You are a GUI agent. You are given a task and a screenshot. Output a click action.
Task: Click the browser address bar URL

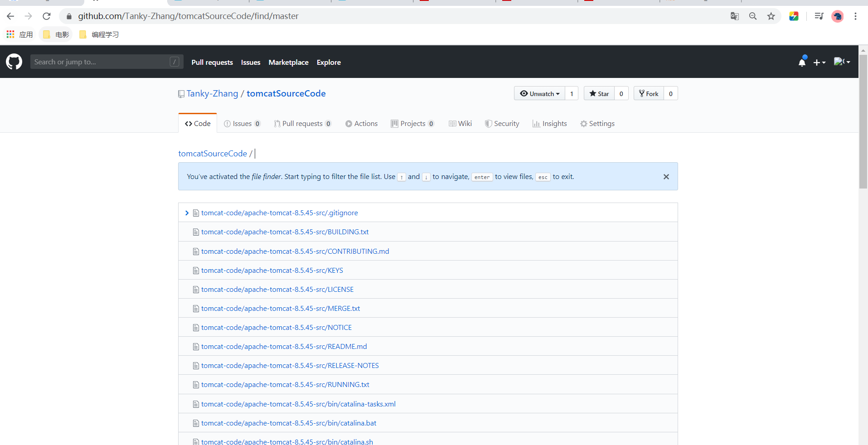(x=188, y=16)
